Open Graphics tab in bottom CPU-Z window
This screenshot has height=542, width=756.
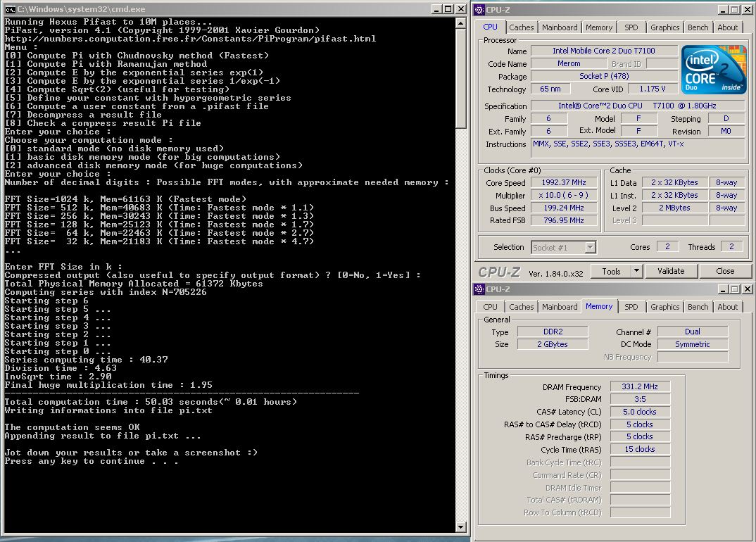click(x=664, y=307)
